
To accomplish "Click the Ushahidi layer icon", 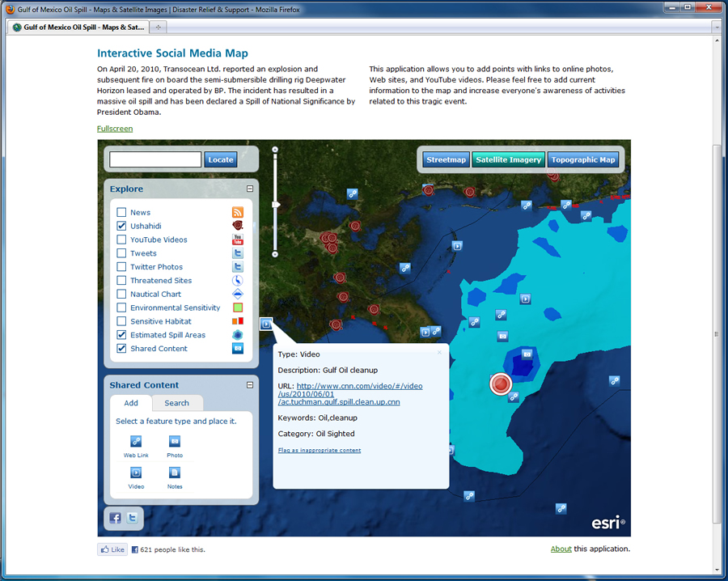I will [238, 226].
